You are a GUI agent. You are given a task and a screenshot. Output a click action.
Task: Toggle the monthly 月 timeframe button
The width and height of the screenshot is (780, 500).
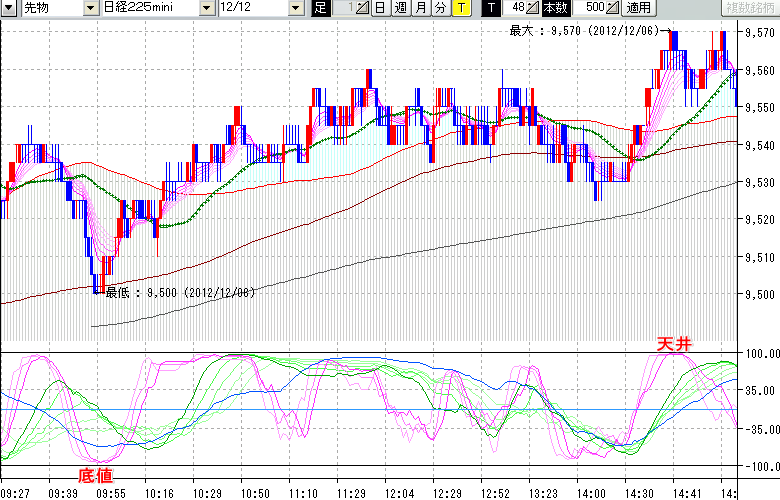click(x=420, y=8)
